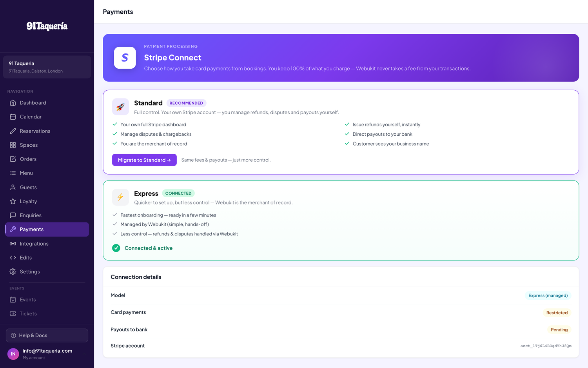The image size is (588, 368).
Task: Click the Guests person icon
Action: coord(13,188)
